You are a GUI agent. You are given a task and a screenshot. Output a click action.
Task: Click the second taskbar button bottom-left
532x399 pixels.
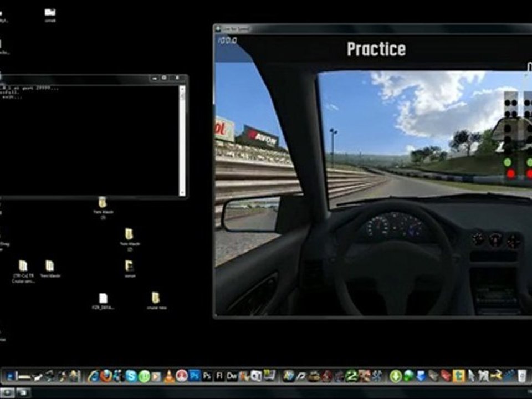tap(23, 393)
